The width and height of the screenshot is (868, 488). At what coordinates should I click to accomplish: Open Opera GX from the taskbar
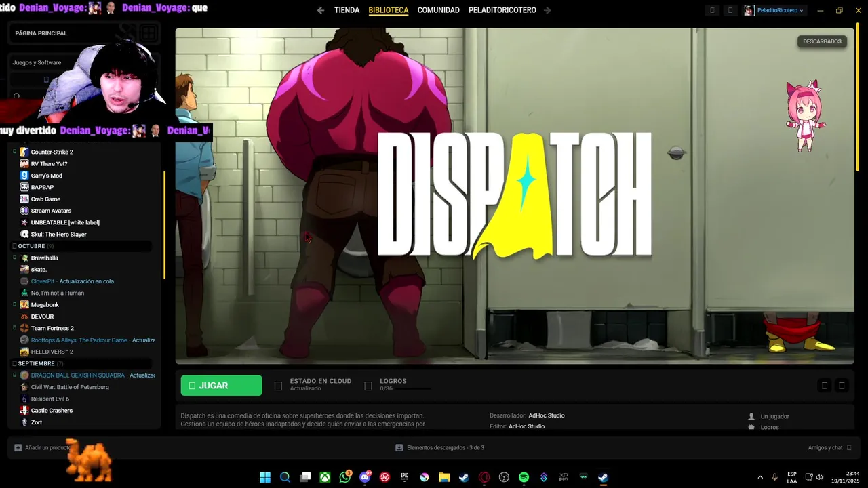484,477
